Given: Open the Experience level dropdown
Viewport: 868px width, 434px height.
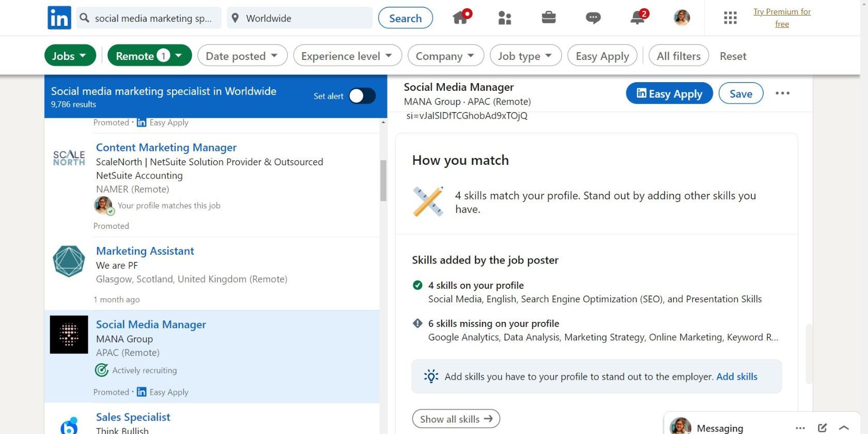Looking at the screenshot, I should point(347,56).
